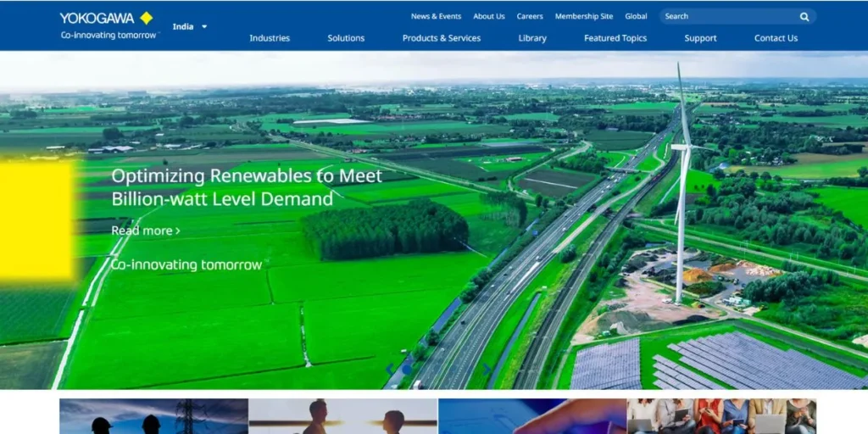This screenshot has height=434, width=868.
Task: Open the blue thumbnail with touching finger
Action: 532,416
